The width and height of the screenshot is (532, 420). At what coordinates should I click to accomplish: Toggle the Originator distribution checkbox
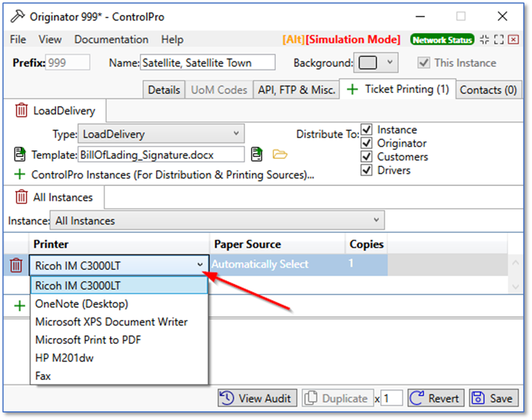click(366, 143)
